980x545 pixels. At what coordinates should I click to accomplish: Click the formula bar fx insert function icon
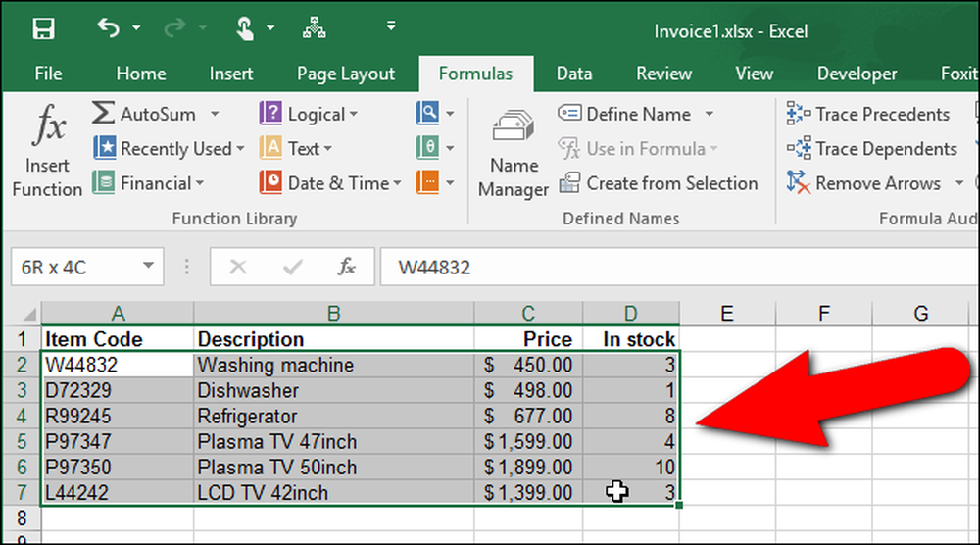(x=346, y=267)
